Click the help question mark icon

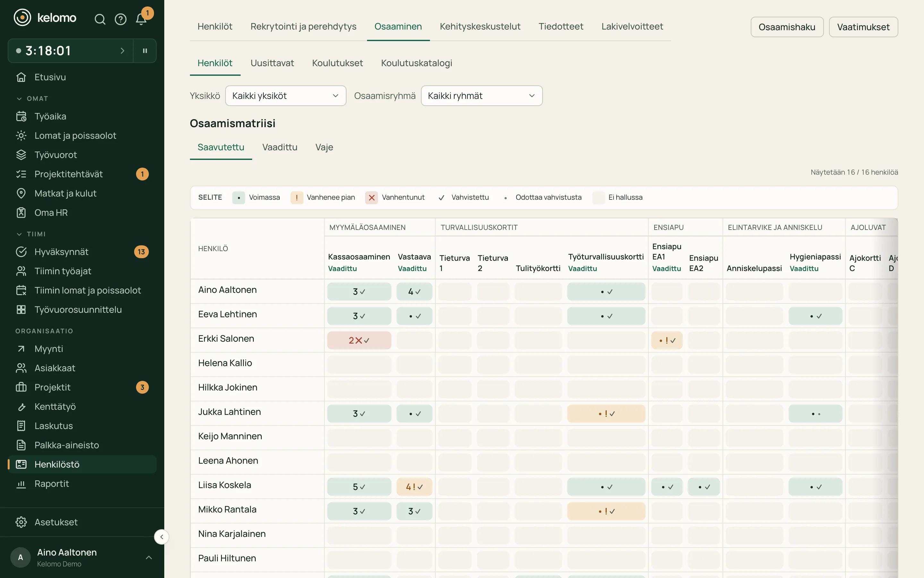click(121, 19)
